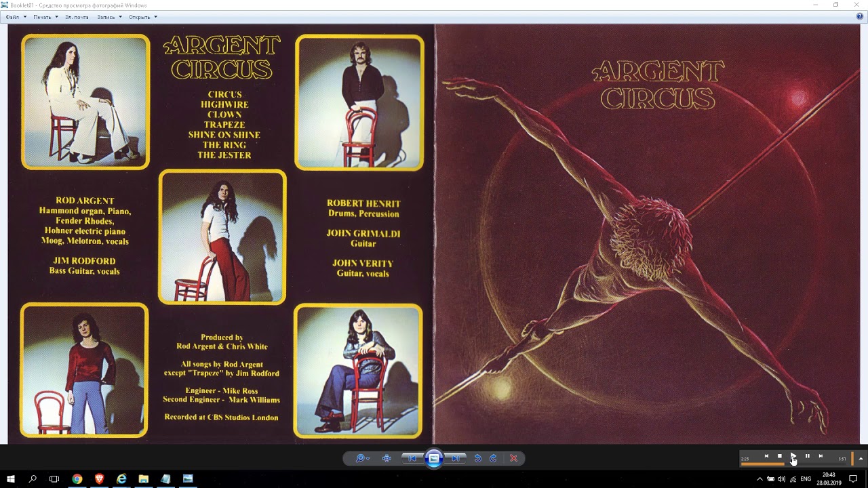Click the 'JIM RODFORD' credit name

[85, 261]
